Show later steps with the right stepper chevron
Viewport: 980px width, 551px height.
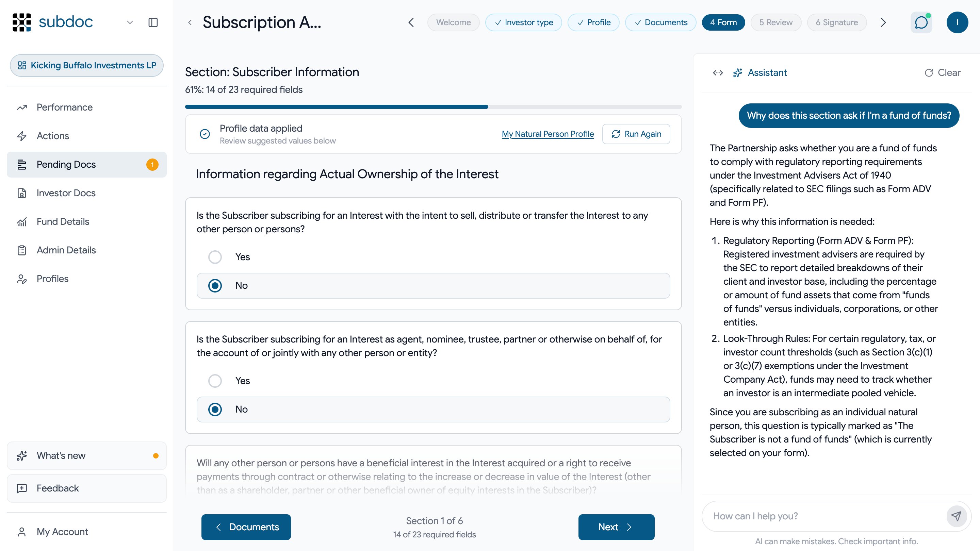pos(883,22)
